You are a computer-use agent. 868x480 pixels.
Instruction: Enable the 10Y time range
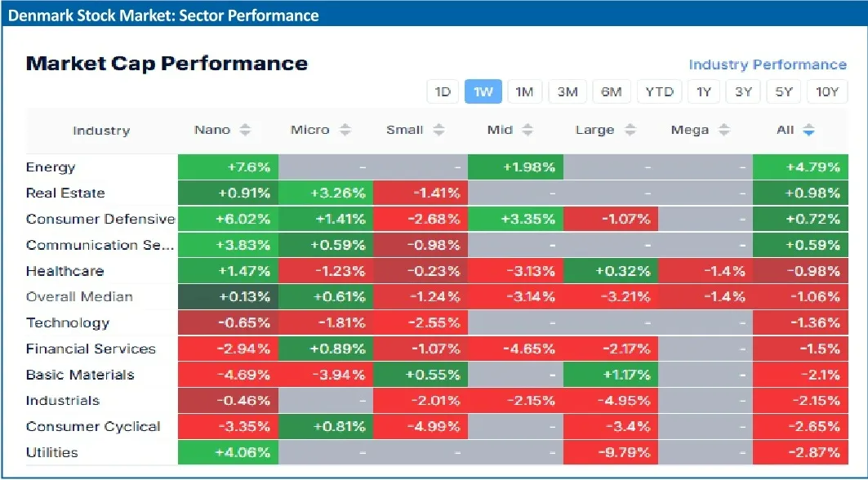827,91
